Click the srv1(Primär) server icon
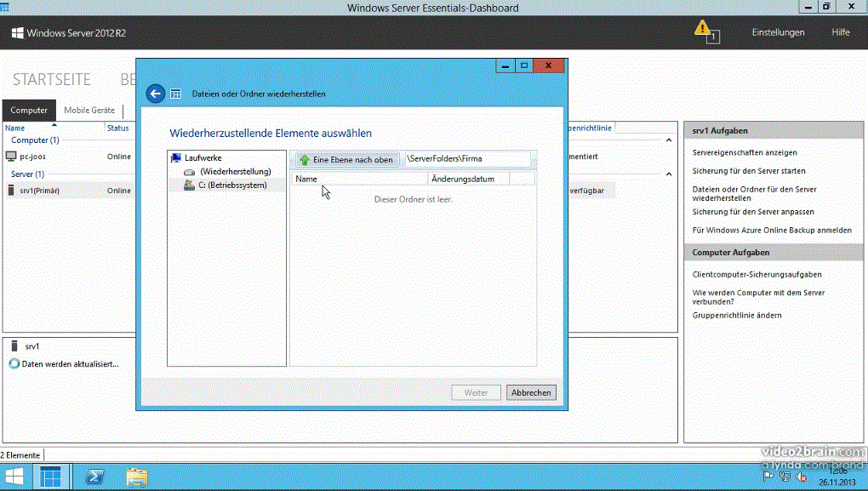Image resolution: width=868 pixels, height=491 pixels. pos(11,191)
